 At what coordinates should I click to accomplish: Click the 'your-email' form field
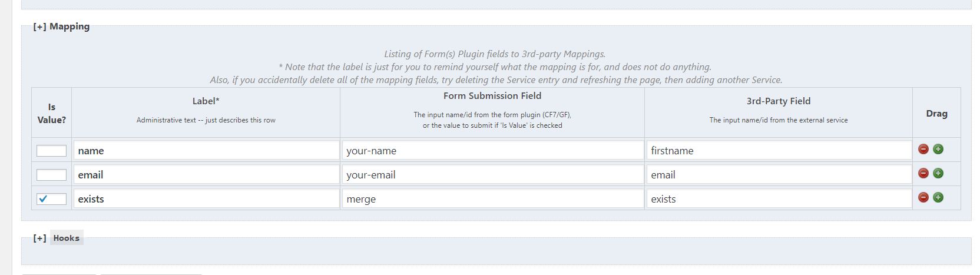click(x=492, y=175)
